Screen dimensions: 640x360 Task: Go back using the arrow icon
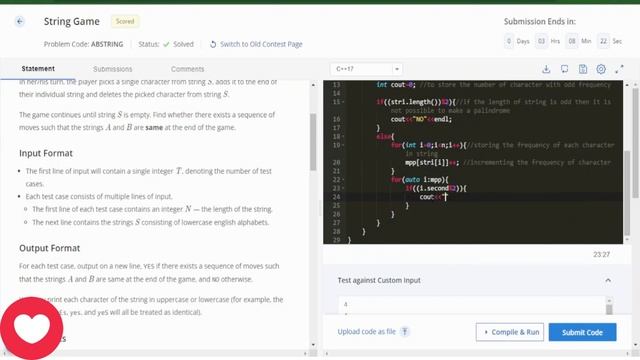(x=20, y=21)
